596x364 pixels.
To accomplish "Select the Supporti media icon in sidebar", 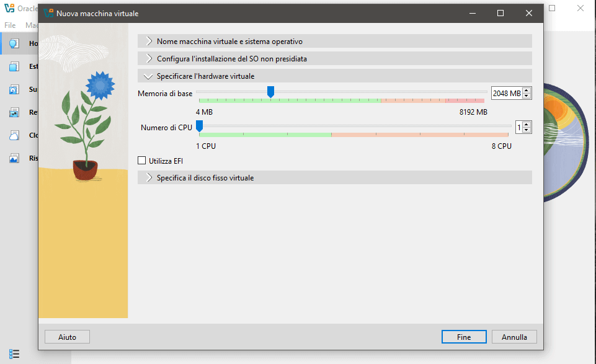I will (x=14, y=89).
